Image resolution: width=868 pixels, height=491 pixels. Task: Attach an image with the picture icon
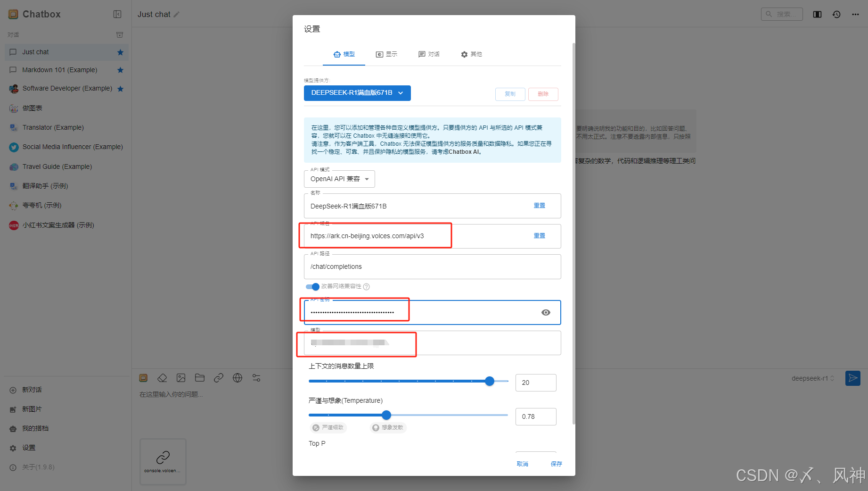[x=181, y=378]
